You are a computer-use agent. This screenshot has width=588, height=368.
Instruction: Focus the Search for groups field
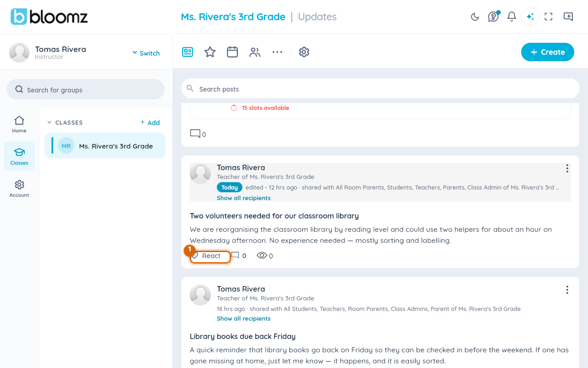click(85, 89)
